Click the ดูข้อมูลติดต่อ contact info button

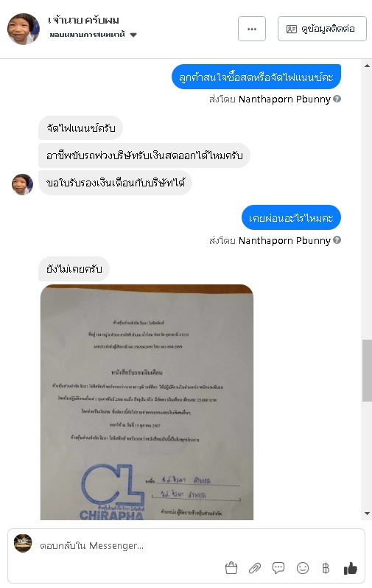322,29
